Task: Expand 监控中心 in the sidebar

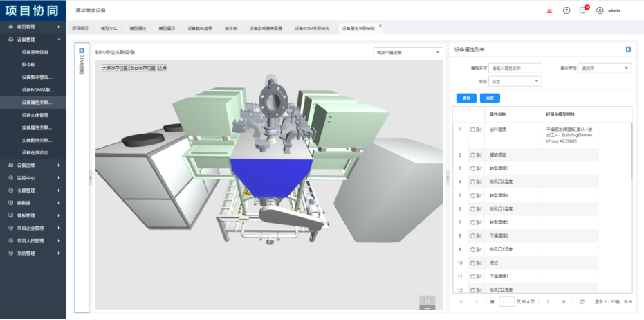Action: [x=33, y=178]
